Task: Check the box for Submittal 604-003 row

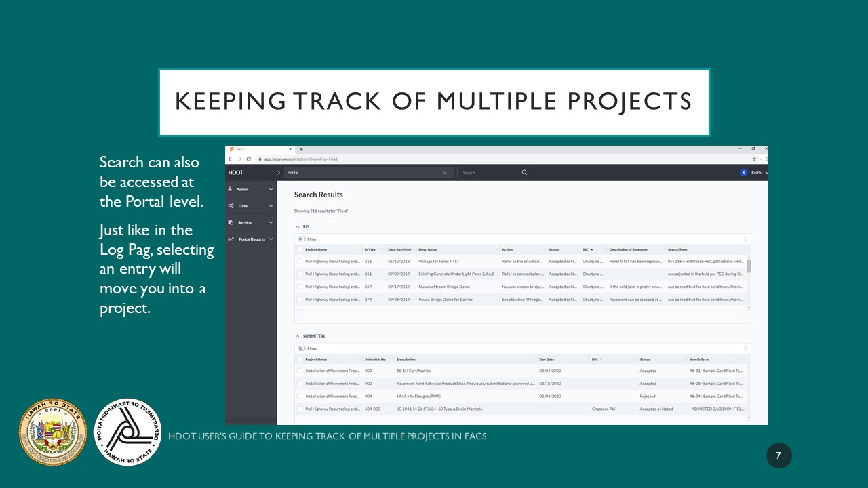Action: tap(300, 409)
